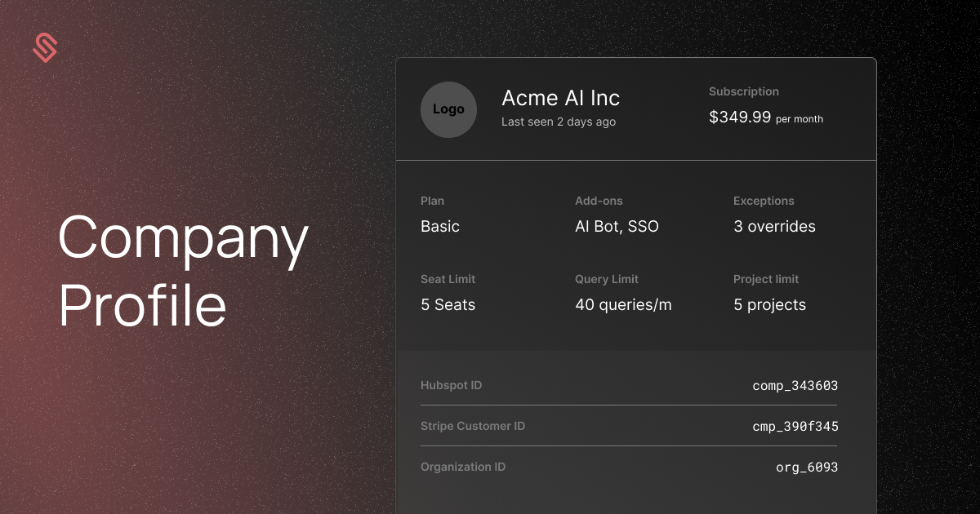980x514 pixels.
Task: Click the Subscription label
Action: click(743, 91)
